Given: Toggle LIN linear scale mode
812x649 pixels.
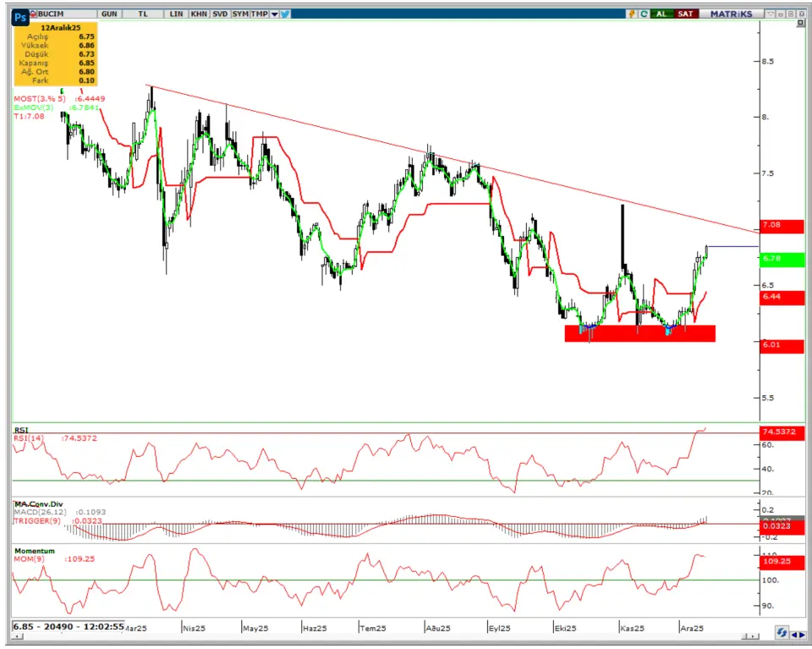Looking at the screenshot, I should pos(176,14).
